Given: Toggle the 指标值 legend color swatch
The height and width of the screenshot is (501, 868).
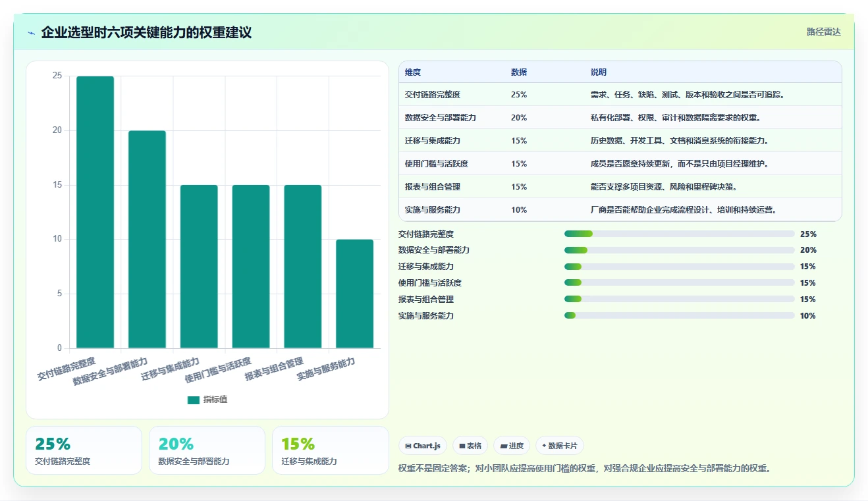Looking at the screenshot, I should coord(194,400).
